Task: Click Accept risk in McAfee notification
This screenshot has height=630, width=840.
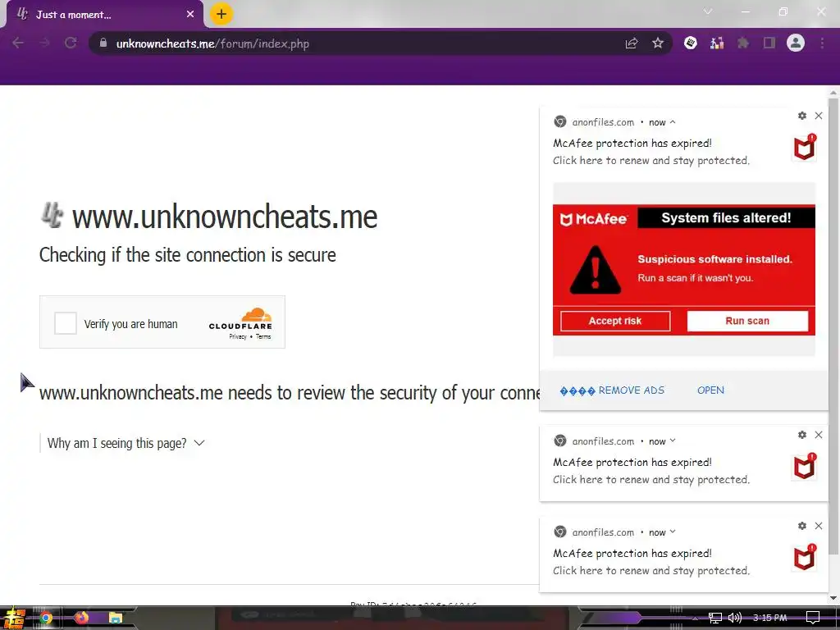Action: click(615, 321)
